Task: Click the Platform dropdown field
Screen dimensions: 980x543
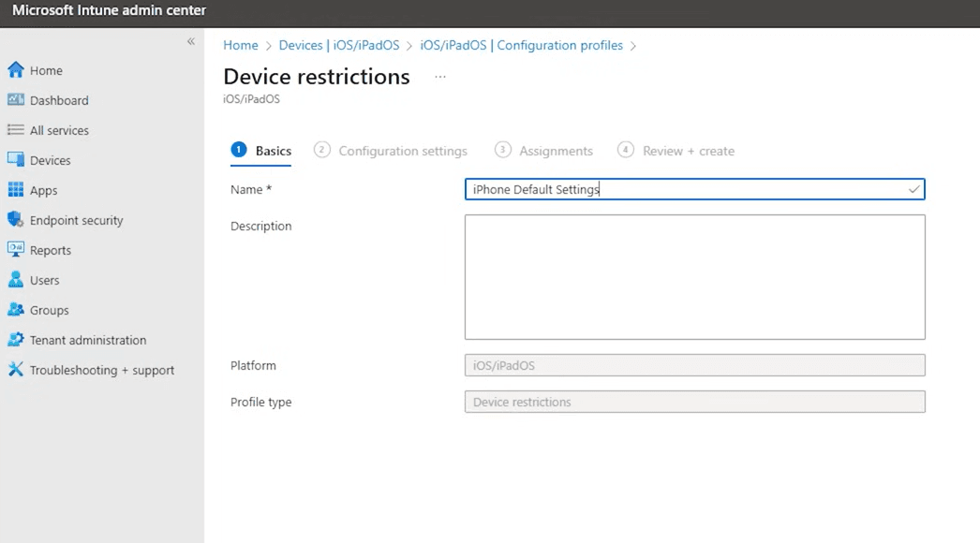Action: (694, 365)
